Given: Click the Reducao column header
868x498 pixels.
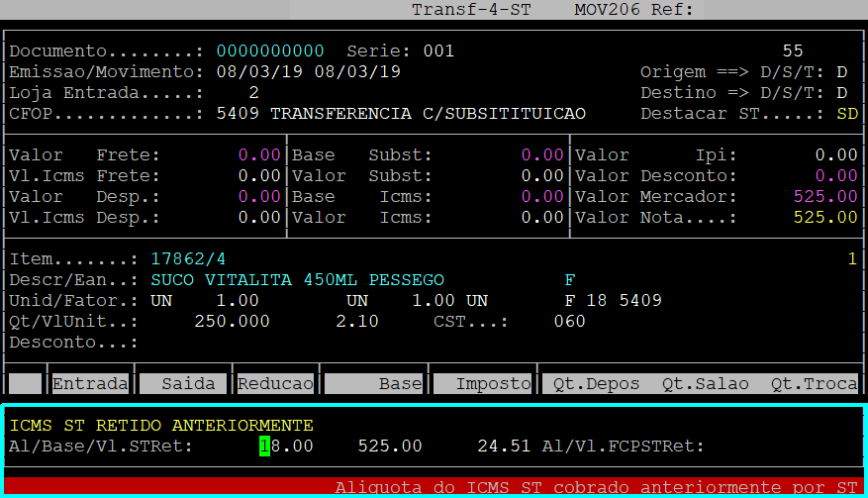Looking at the screenshot, I should click(x=275, y=384).
